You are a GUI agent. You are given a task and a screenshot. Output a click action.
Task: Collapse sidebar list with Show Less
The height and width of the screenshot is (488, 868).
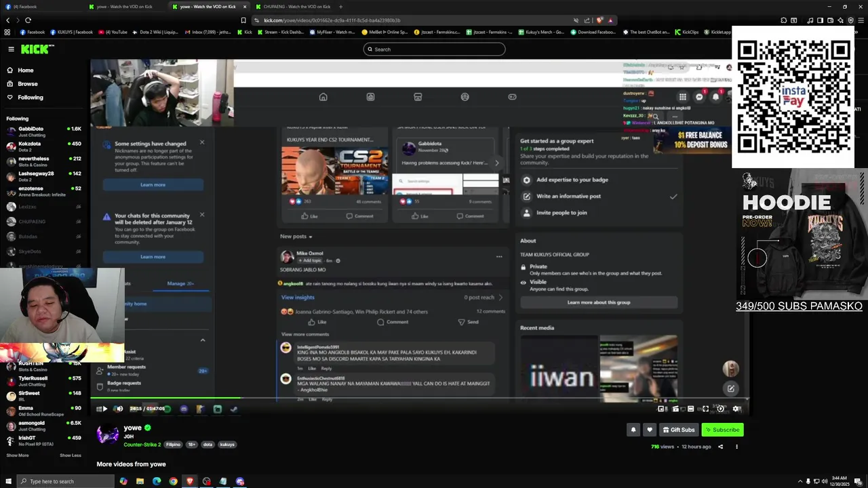[x=71, y=455]
